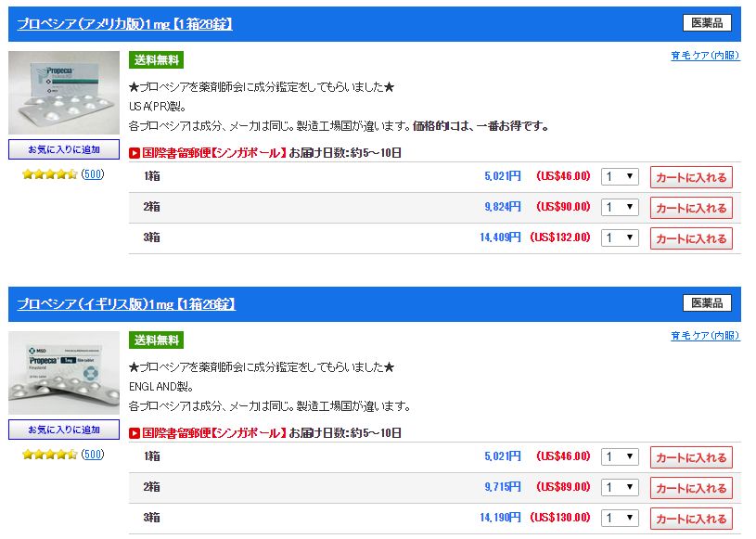Click the 送料無料 badge in the UK section
The image size is (756, 539).
pos(156,340)
